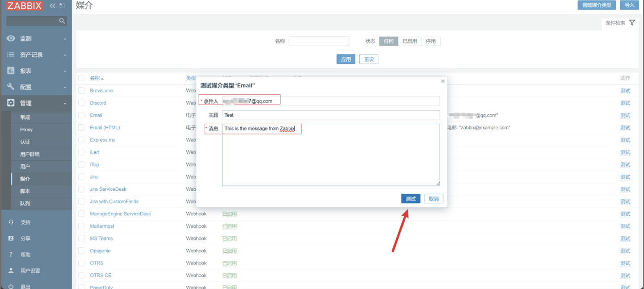644x289 pixels.
Task: Sort table by 名称 column
Action: [97, 78]
